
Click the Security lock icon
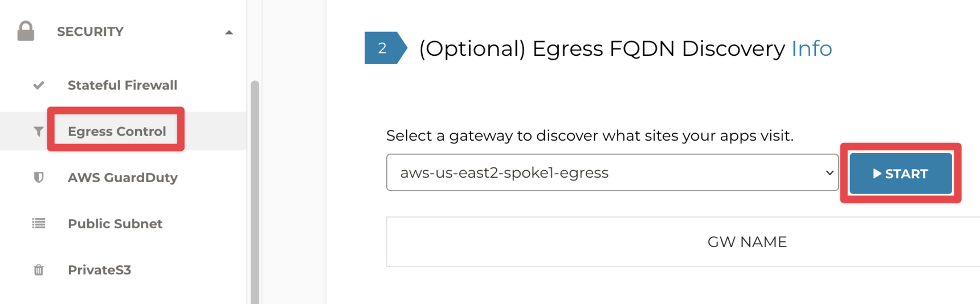[x=26, y=31]
